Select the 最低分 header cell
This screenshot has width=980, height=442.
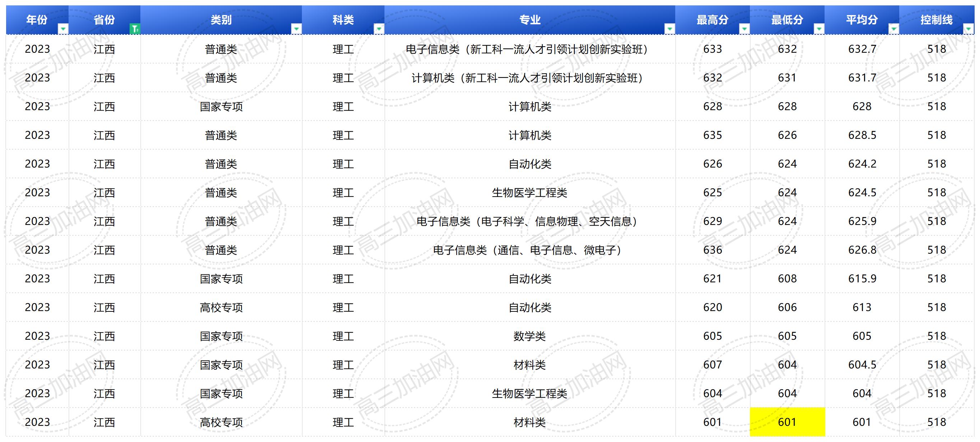pyautogui.click(x=787, y=20)
